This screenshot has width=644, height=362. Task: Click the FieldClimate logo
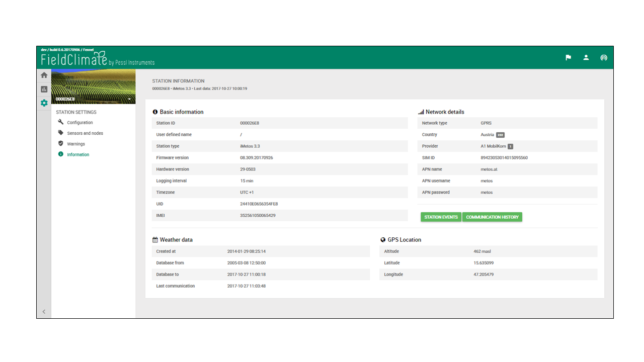[x=98, y=58]
